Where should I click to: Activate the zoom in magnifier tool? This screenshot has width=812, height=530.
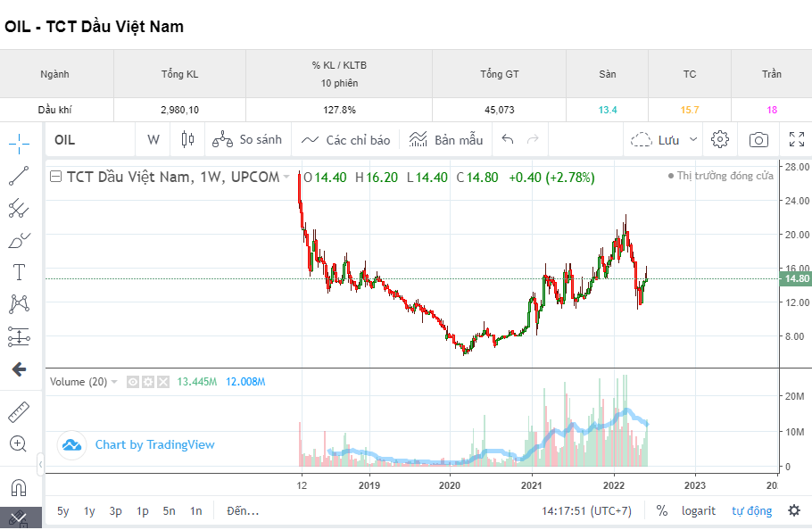(x=19, y=443)
